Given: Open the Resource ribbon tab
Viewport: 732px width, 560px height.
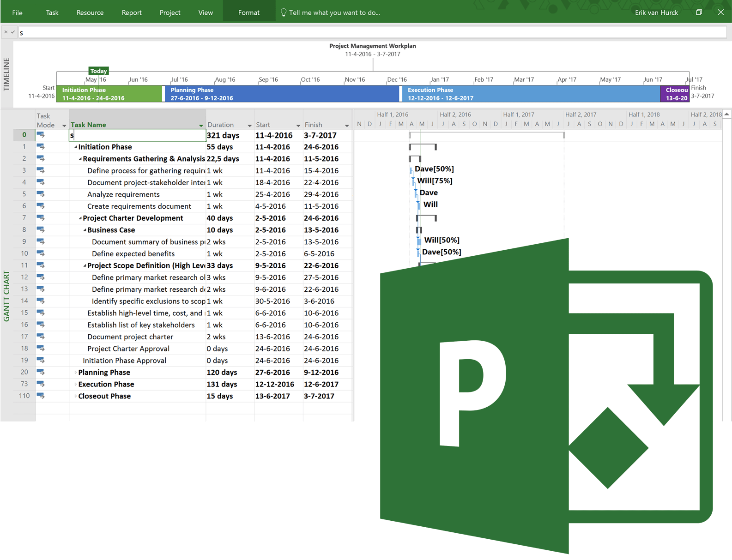Looking at the screenshot, I should [x=90, y=12].
